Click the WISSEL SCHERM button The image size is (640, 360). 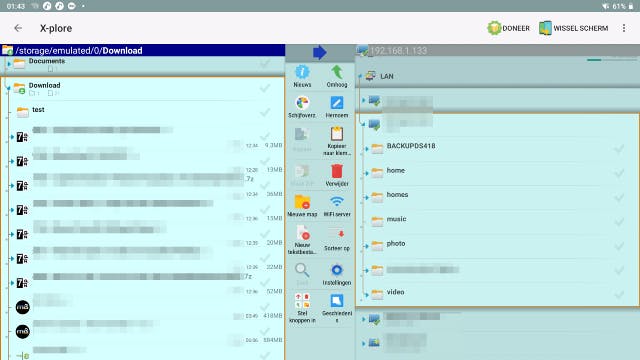coord(573,28)
